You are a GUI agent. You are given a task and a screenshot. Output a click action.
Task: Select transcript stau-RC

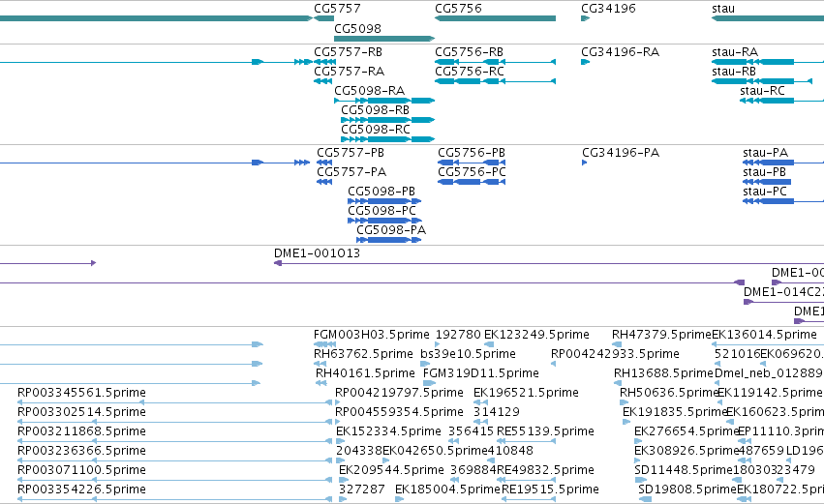point(762,91)
